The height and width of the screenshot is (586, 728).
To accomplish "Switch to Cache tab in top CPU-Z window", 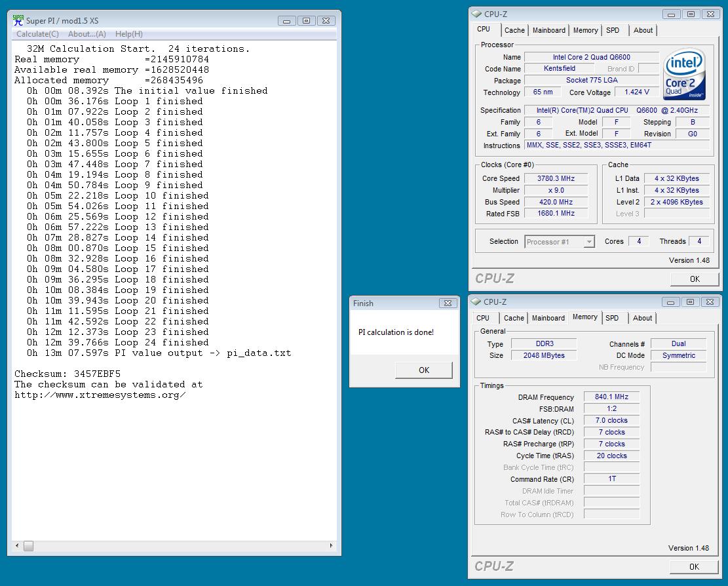I will (514, 30).
